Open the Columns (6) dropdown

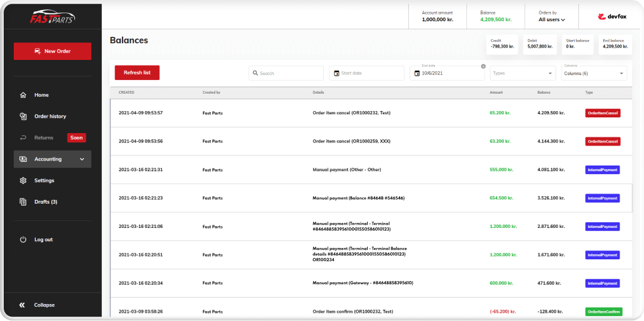593,73
